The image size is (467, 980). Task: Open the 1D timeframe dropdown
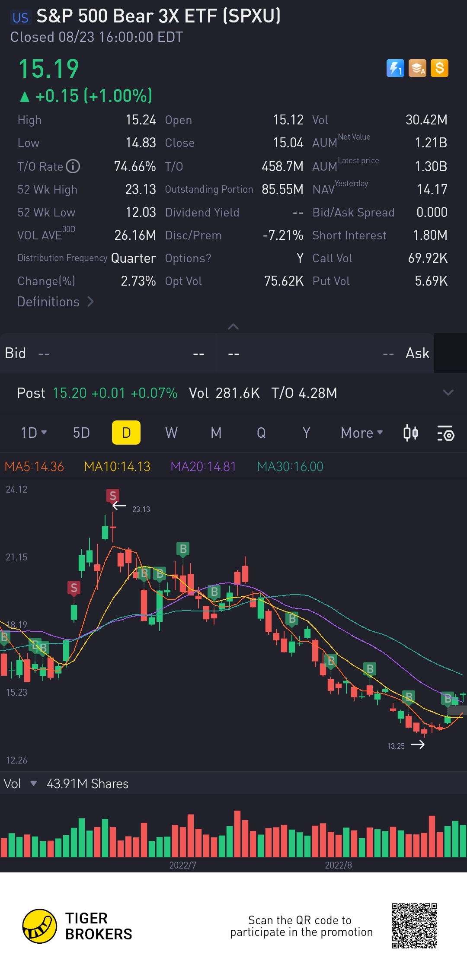point(34,433)
